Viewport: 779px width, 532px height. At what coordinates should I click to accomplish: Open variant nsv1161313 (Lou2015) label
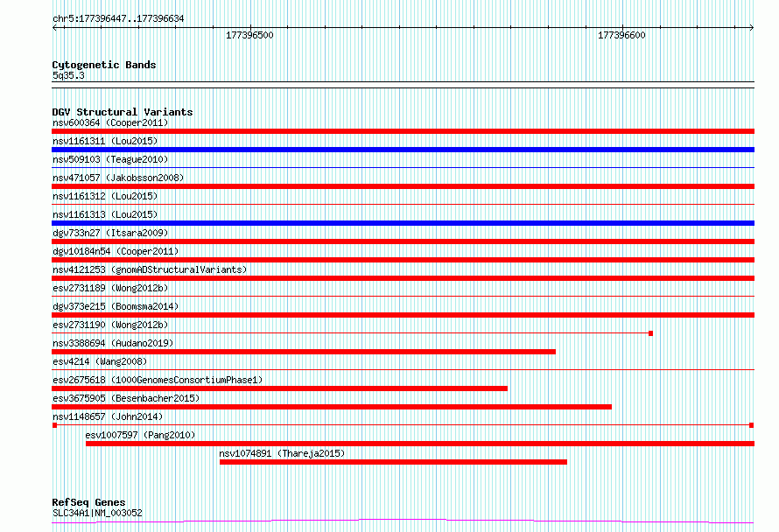[105, 214]
